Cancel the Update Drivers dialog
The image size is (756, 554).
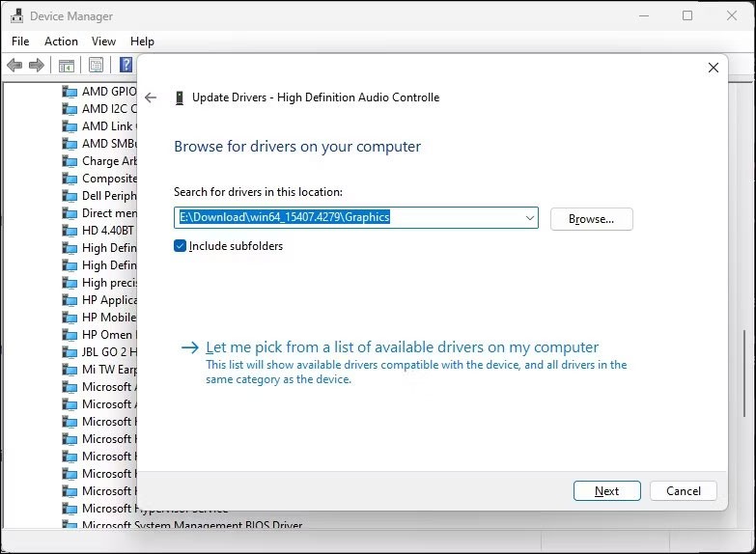tap(683, 490)
